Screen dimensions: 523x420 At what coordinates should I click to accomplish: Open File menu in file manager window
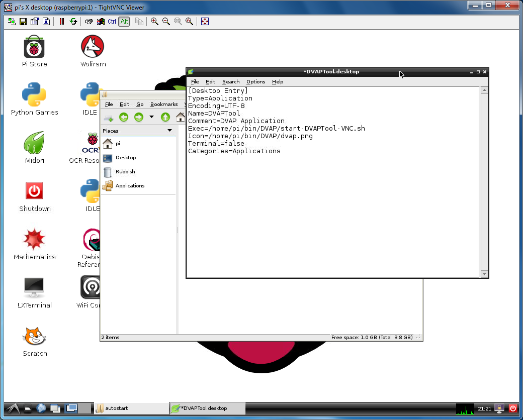click(109, 104)
